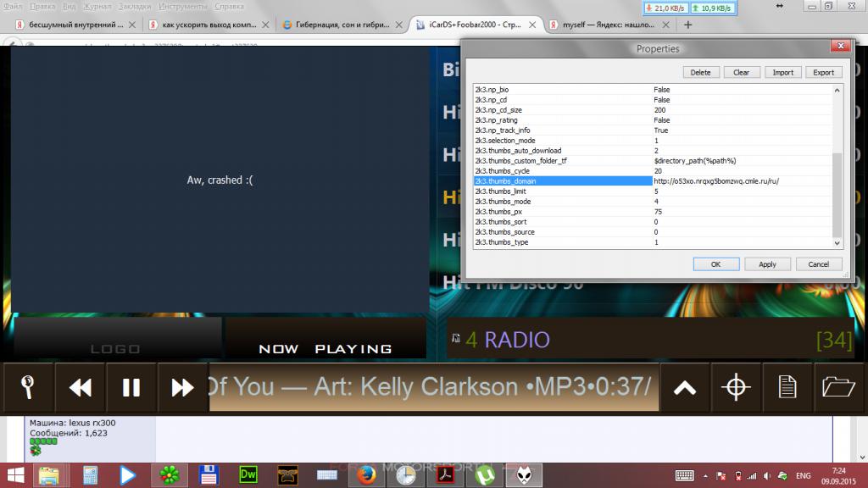868x488 pixels.
Task: Select the 2k3.np_bio property row
Action: click(x=652, y=90)
